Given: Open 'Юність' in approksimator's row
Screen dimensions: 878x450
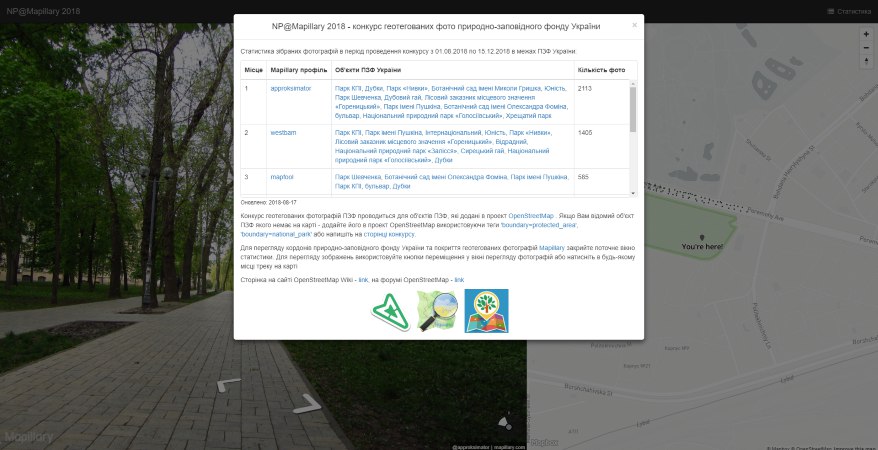Looking at the screenshot, I should (556, 88).
